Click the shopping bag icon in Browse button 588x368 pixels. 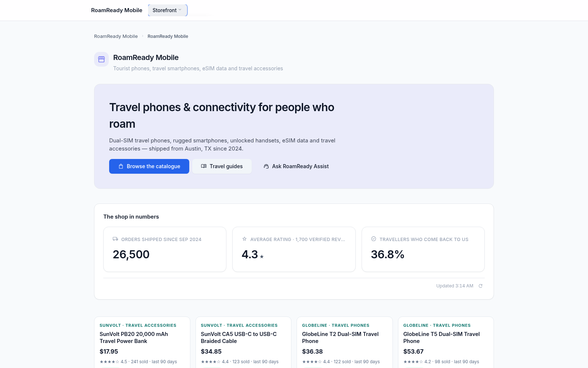121,166
